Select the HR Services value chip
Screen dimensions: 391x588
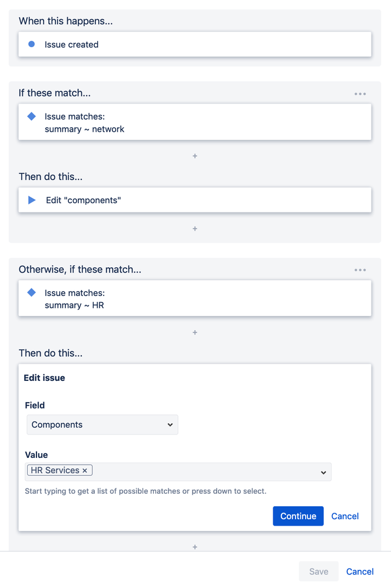coord(56,470)
